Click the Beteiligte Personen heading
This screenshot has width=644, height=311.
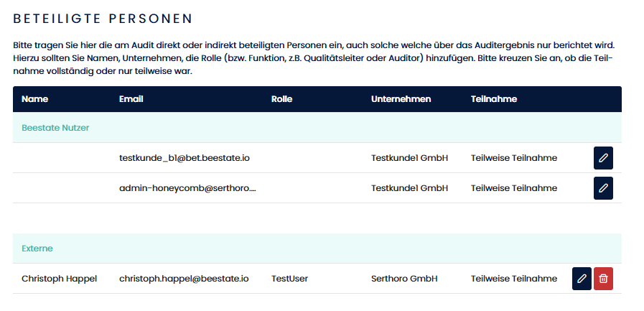click(x=103, y=17)
